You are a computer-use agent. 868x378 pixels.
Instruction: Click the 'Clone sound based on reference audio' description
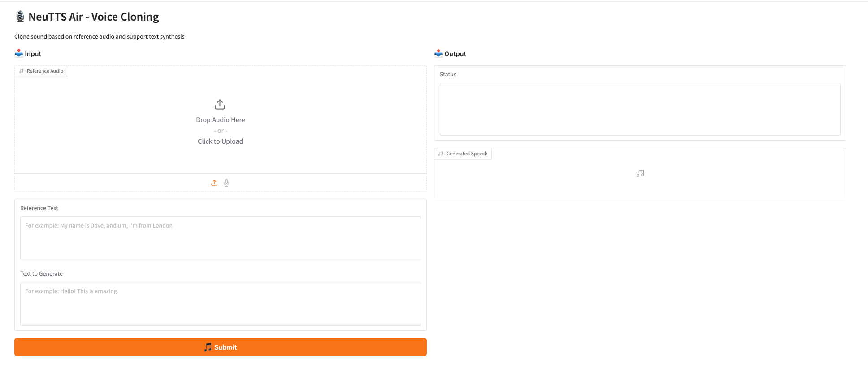pos(100,36)
